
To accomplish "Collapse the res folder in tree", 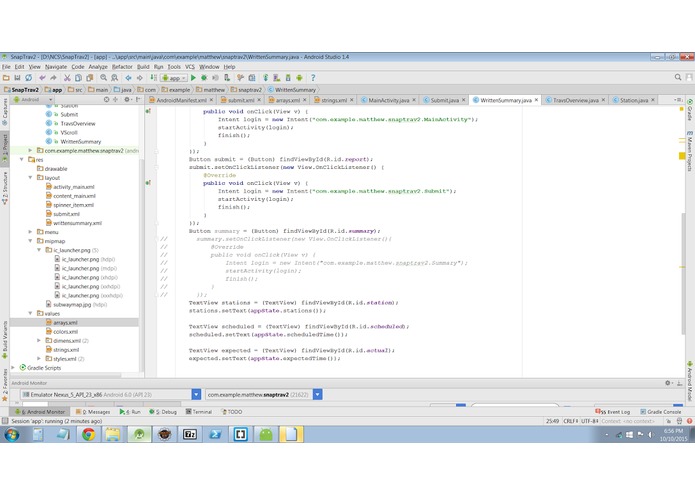I will tap(21, 159).
